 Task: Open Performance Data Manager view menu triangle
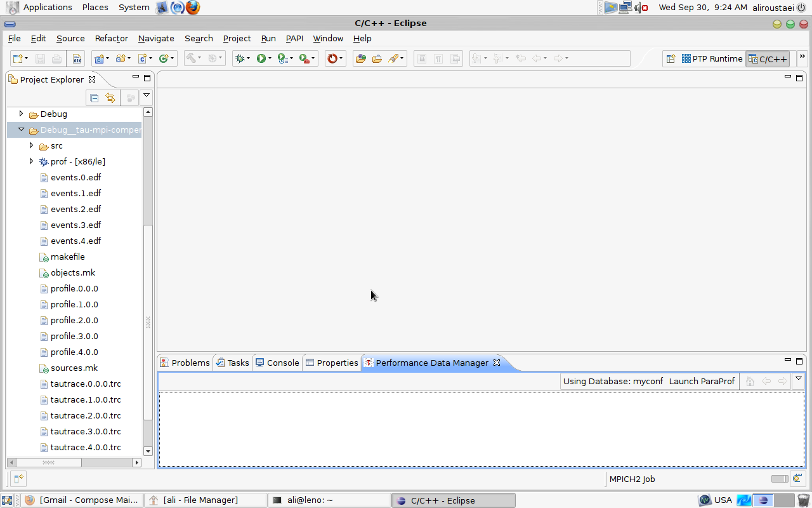click(799, 379)
